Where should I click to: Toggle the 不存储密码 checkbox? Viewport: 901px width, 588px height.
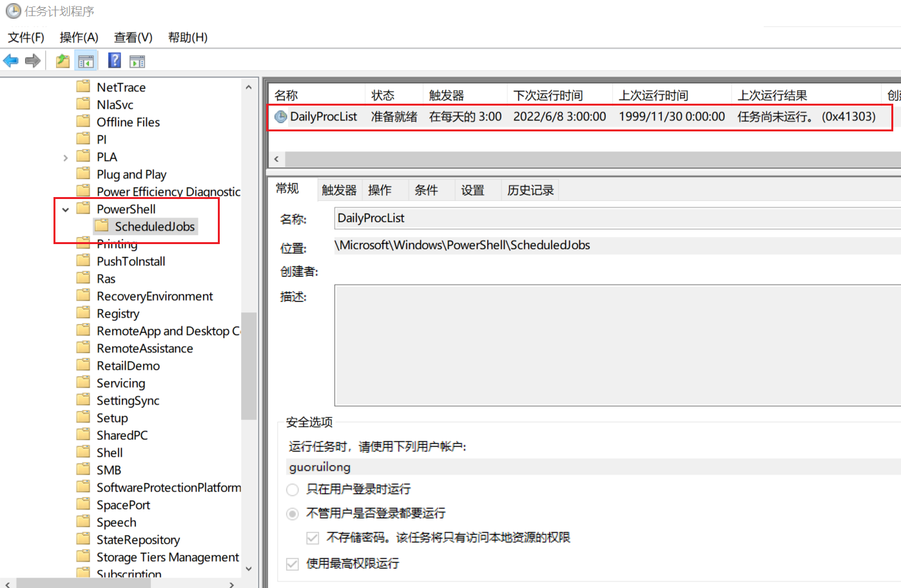(x=313, y=538)
